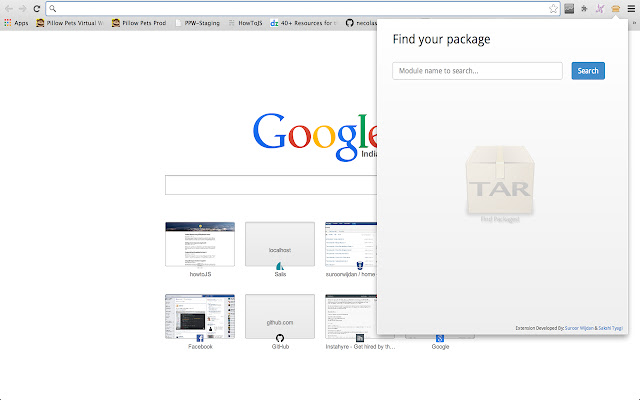This screenshot has height=400, width=640.
Task: Click the dark picture extension icon
Action: [x=569, y=9]
